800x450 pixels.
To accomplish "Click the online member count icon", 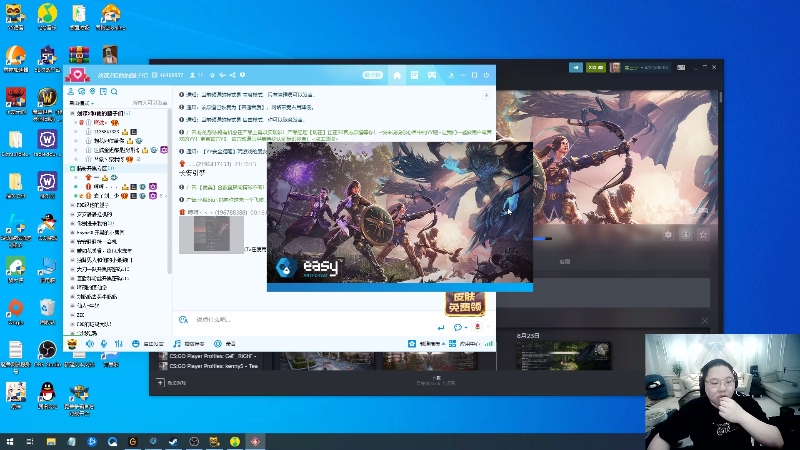I will click(x=193, y=75).
